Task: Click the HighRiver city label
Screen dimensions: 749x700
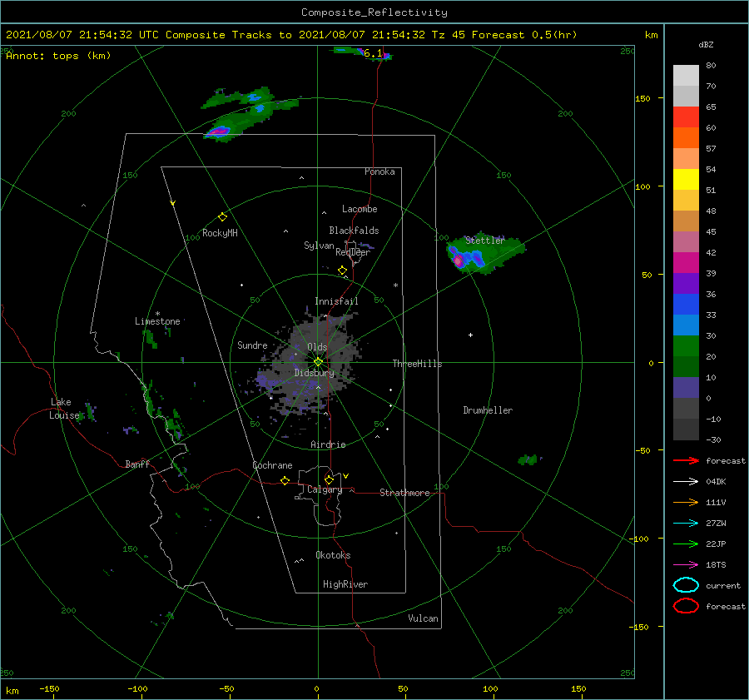Action: click(x=345, y=584)
